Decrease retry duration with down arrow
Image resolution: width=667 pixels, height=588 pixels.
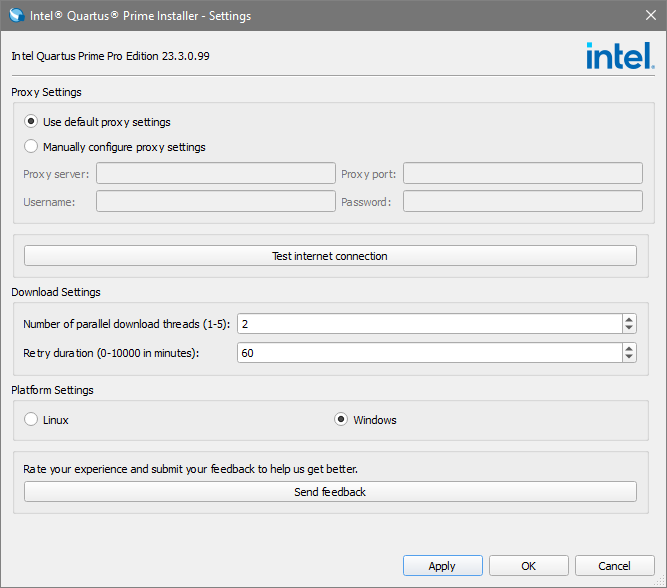[629, 357]
